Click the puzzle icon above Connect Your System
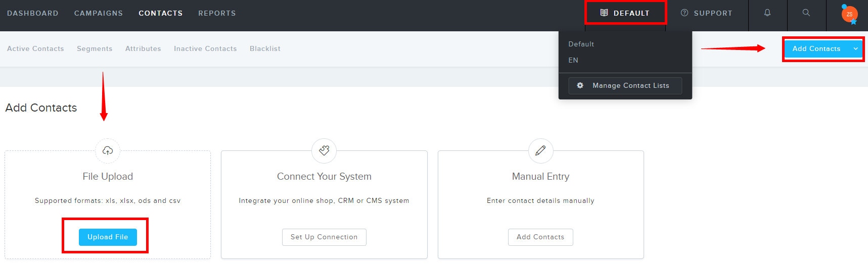The image size is (868, 264). click(x=324, y=150)
